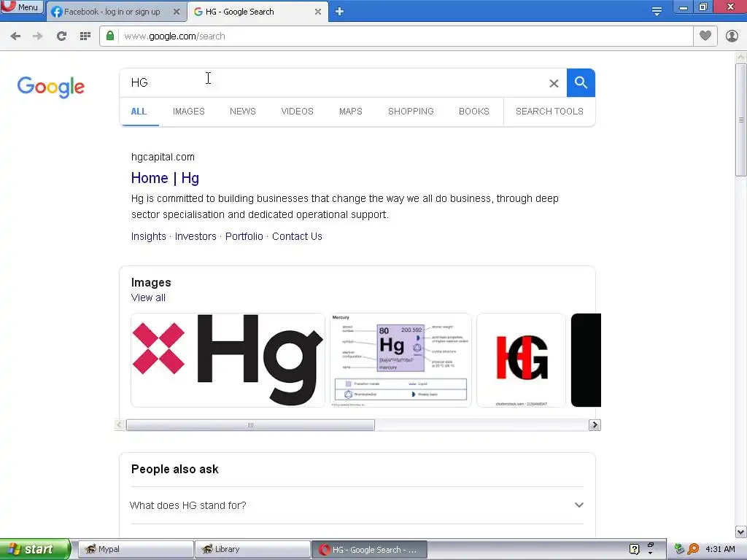Viewport: 747px width, 560px height.
Task: Open the Investors sitelink
Action: click(196, 237)
